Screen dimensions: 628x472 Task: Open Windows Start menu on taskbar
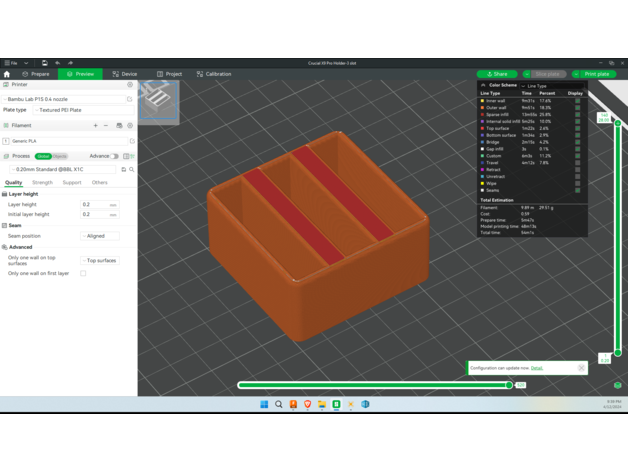(264, 404)
